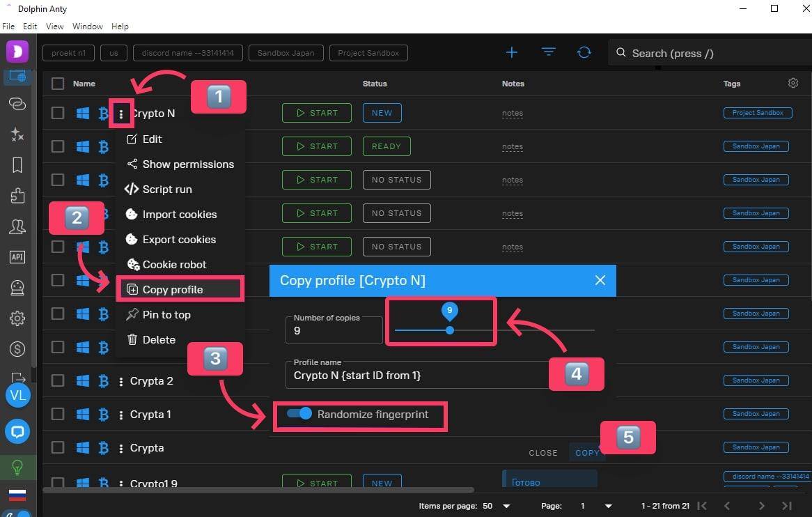Go to the last page arrow

(x=787, y=506)
